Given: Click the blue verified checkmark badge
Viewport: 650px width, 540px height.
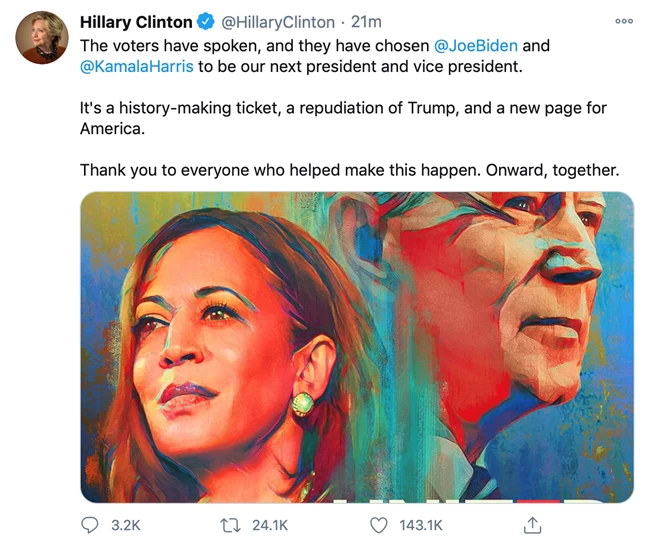Looking at the screenshot, I should (x=205, y=22).
